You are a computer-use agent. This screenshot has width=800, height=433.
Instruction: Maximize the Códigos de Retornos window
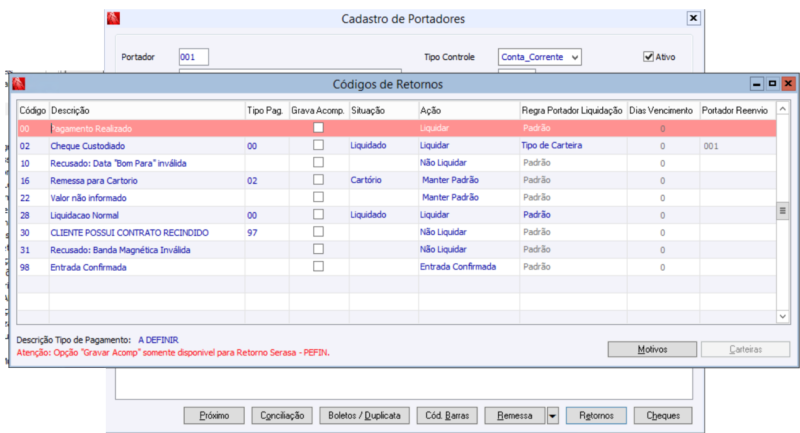click(772, 84)
